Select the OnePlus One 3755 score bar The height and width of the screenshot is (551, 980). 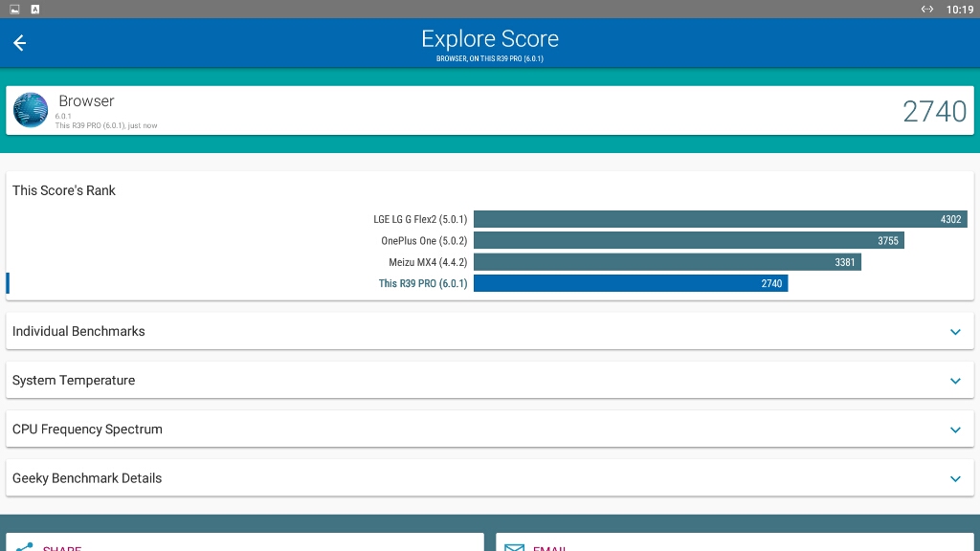click(x=689, y=240)
